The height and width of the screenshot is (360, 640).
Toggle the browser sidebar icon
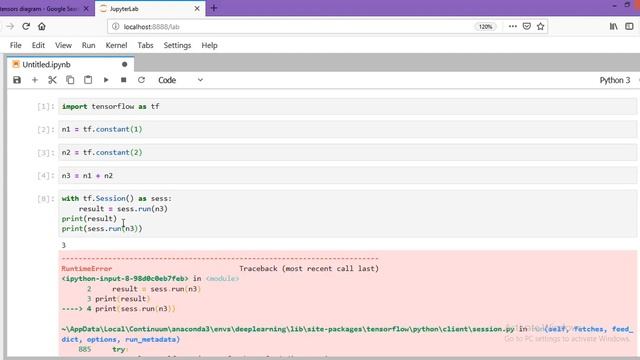[x=629, y=27]
